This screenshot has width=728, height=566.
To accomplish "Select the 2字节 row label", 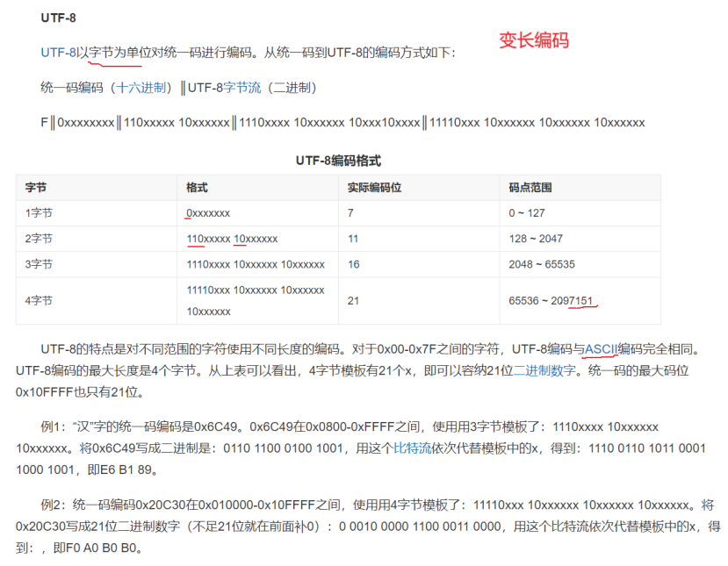I will click(39, 239).
